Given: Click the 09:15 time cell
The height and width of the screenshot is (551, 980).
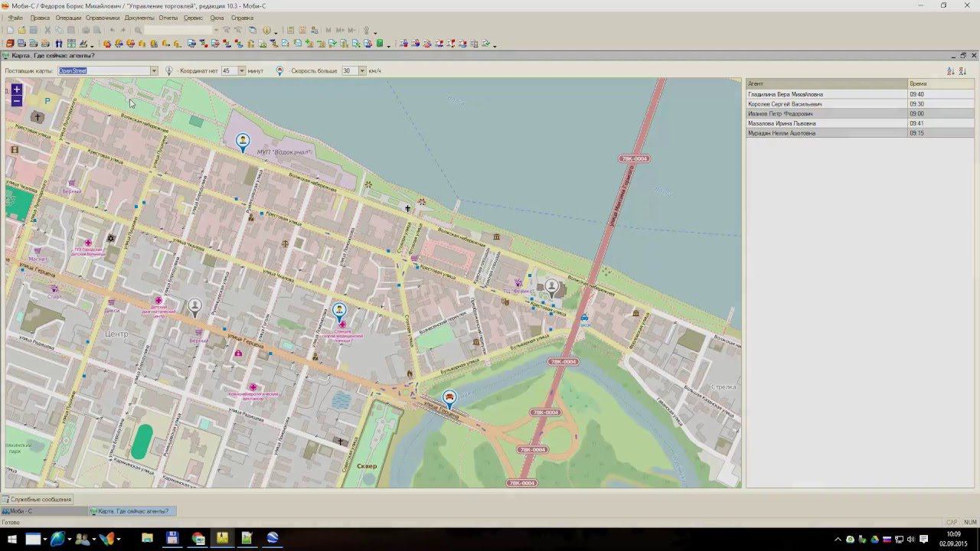Looking at the screenshot, I should click(x=941, y=133).
